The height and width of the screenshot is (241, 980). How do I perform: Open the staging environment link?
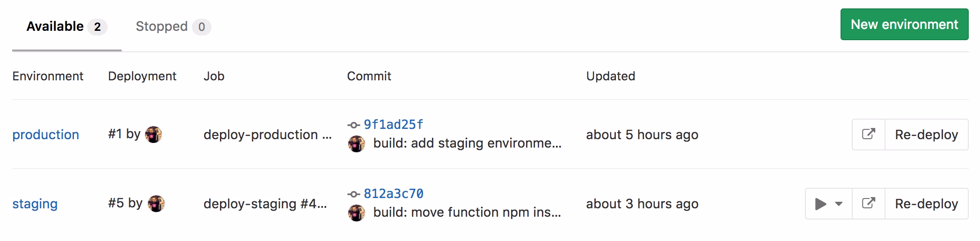tap(35, 204)
